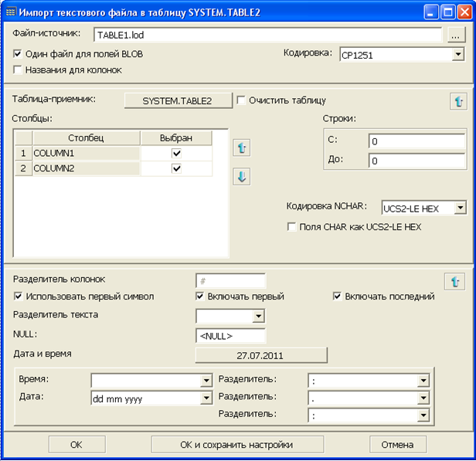The image size is (476, 461).
Task: Toggle Один файл для полей BLOB checkbox
Action: click(x=19, y=55)
